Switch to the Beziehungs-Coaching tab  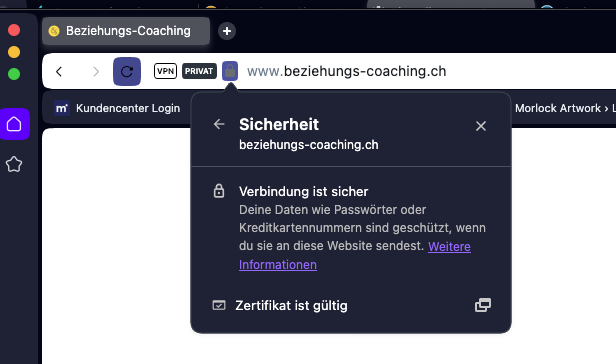[x=126, y=31]
